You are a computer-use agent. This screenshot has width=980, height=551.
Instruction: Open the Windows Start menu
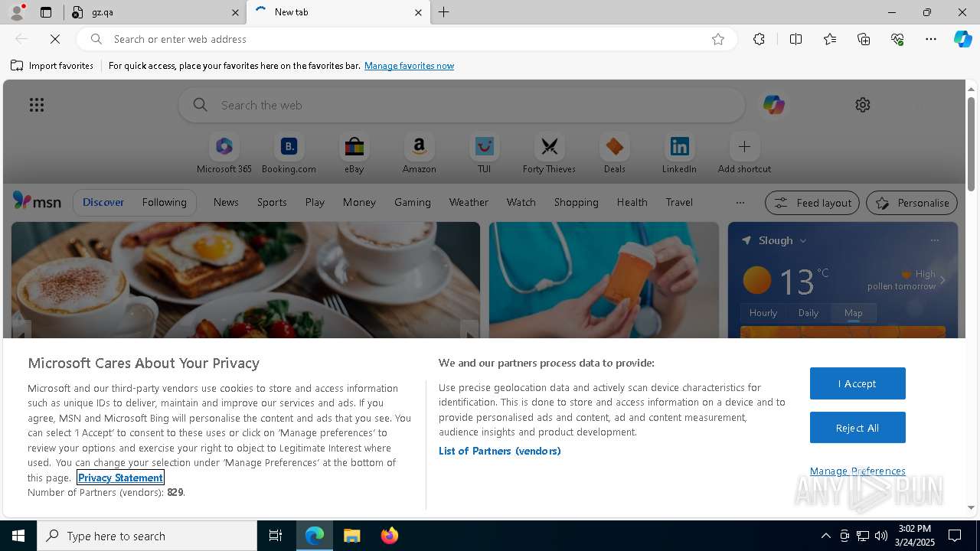pyautogui.click(x=18, y=536)
